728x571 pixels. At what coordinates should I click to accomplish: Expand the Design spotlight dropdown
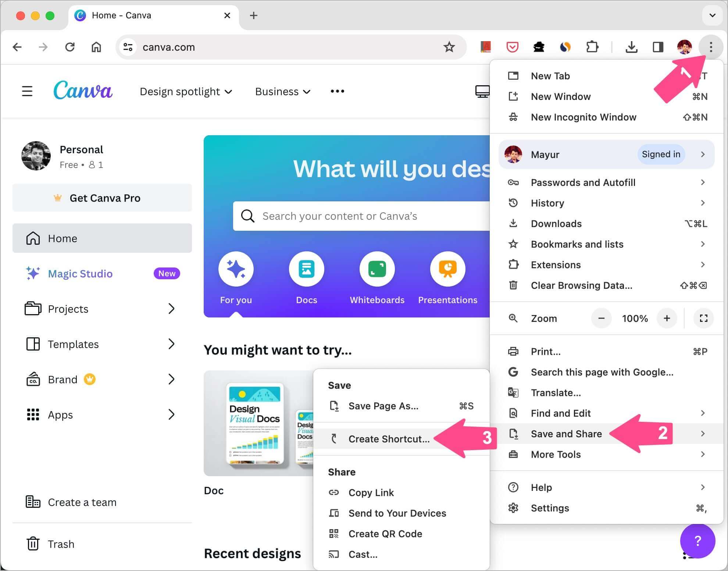(186, 91)
